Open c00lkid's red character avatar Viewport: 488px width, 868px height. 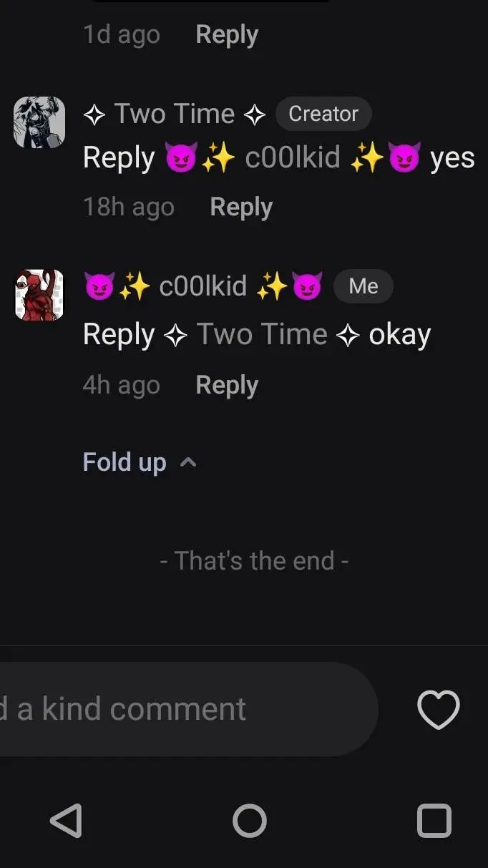click(39, 295)
